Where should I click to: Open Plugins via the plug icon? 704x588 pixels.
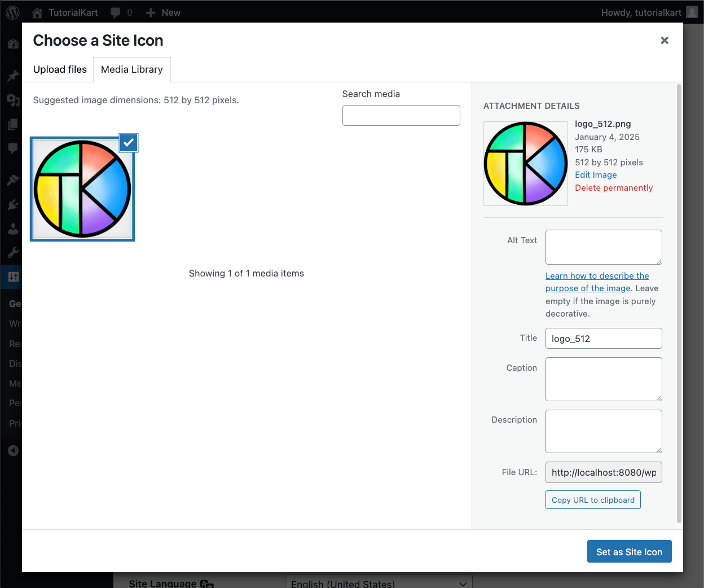[12, 204]
